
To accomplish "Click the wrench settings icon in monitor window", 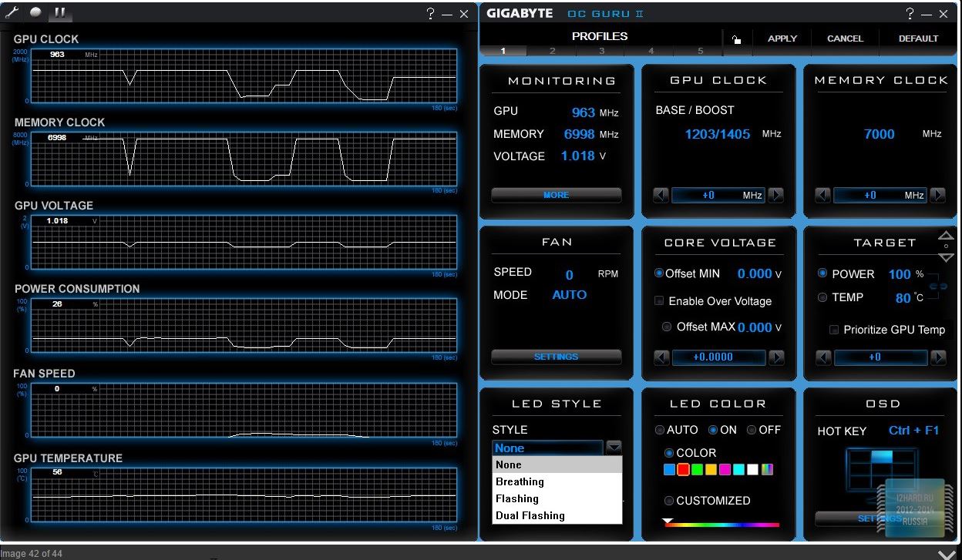I will tap(12, 12).
